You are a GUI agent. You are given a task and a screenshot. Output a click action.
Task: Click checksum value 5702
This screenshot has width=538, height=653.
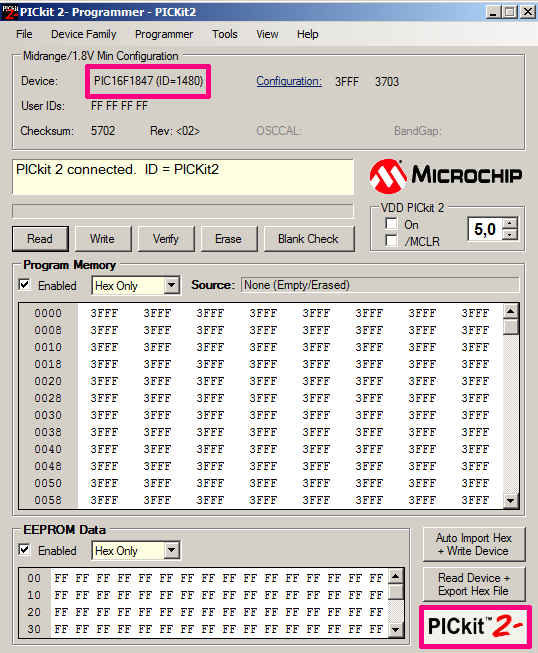pyautogui.click(x=103, y=131)
